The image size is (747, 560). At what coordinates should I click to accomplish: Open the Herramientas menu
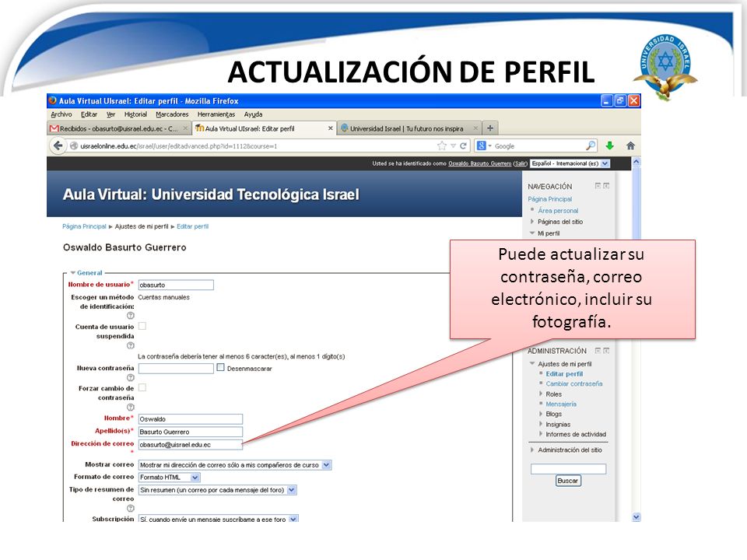tap(216, 114)
